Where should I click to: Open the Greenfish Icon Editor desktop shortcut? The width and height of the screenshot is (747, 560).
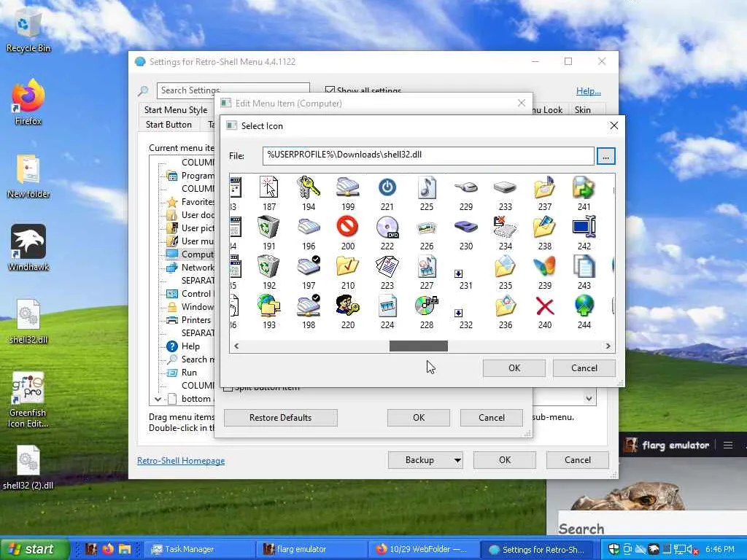[x=28, y=400]
